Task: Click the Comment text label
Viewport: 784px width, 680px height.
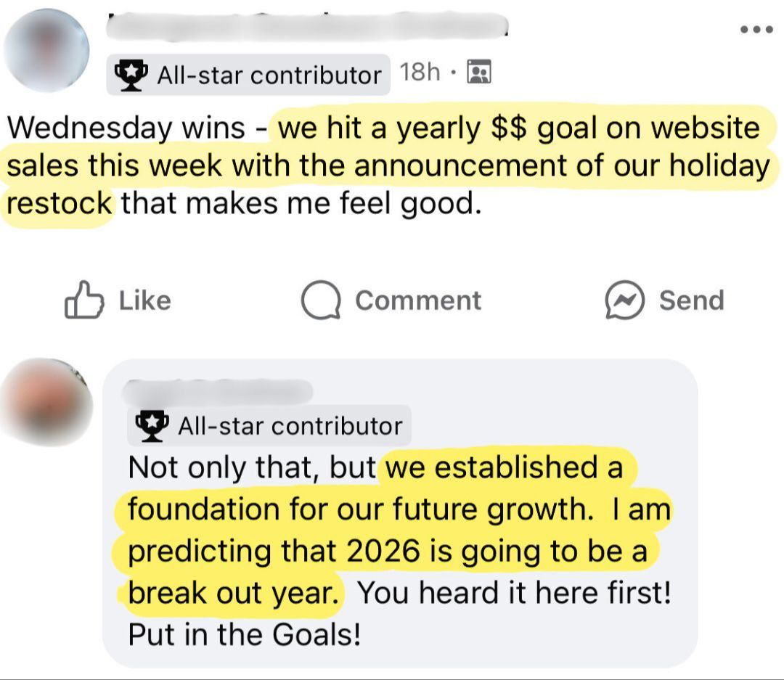Action: [419, 300]
